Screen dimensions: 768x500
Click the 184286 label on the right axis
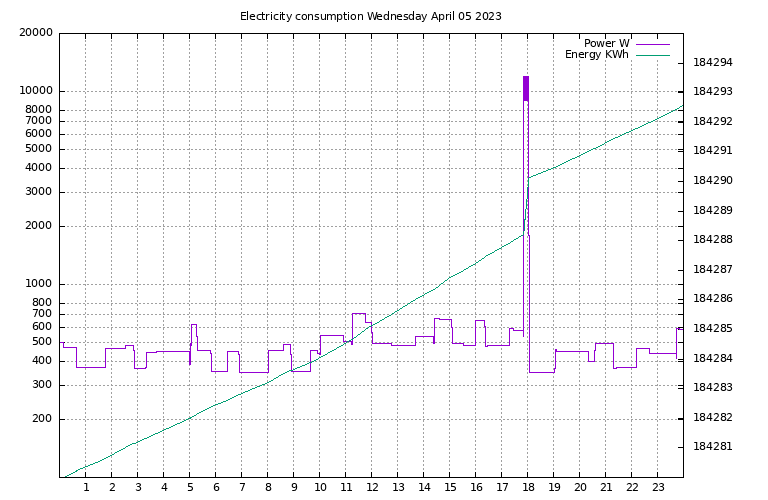pos(713,299)
